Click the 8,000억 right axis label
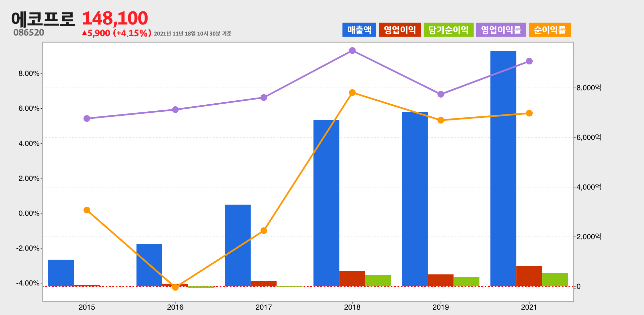Image resolution: width=644 pixels, height=315 pixels. pos(589,88)
